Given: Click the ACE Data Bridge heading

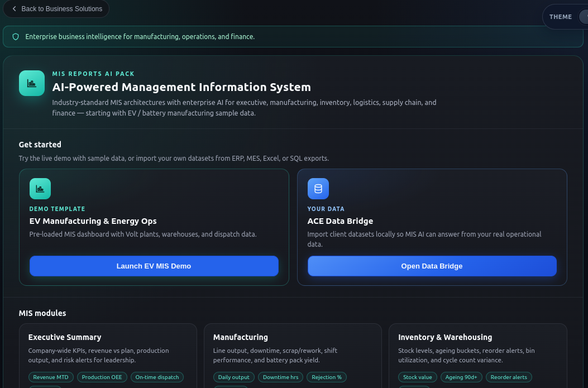Looking at the screenshot, I should 340,221.
